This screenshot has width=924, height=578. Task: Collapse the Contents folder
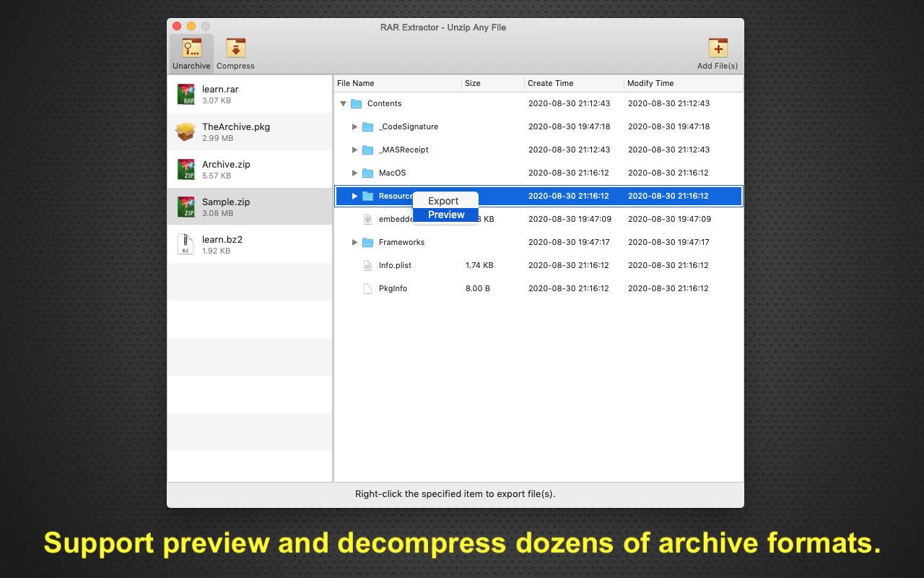click(x=343, y=103)
